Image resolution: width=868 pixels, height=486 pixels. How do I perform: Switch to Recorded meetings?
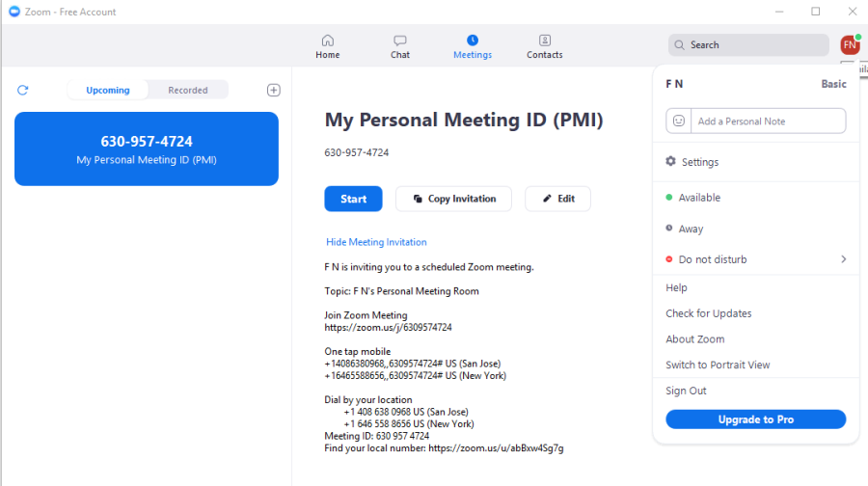(x=188, y=90)
